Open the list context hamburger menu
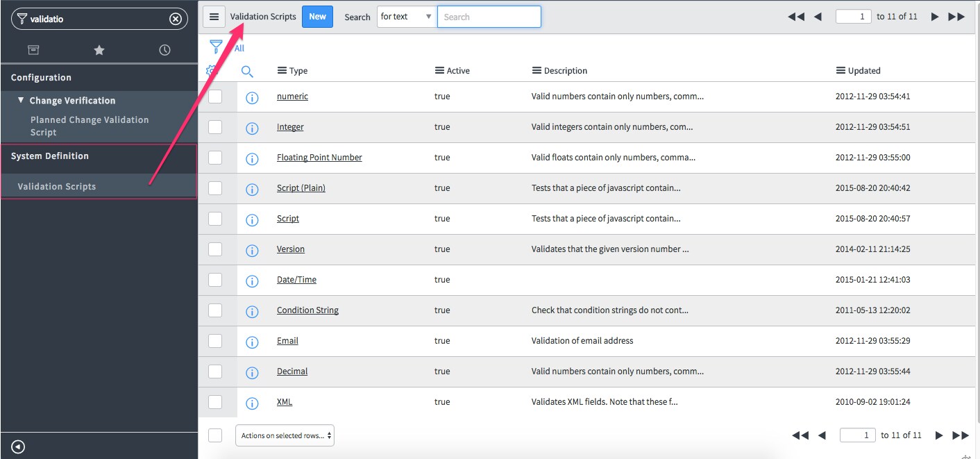 pyautogui.click(x=214, y=16)
